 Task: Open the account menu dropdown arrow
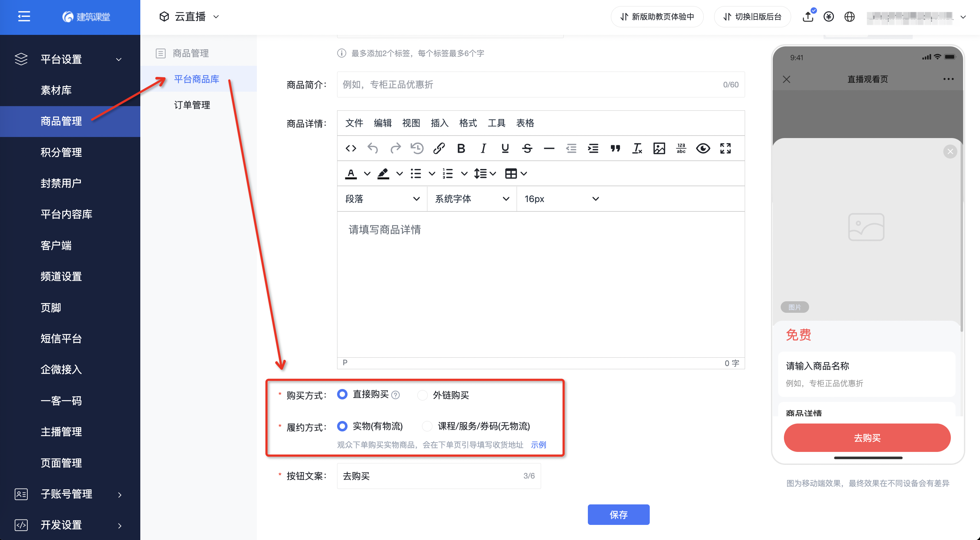[x=963, y=17]
